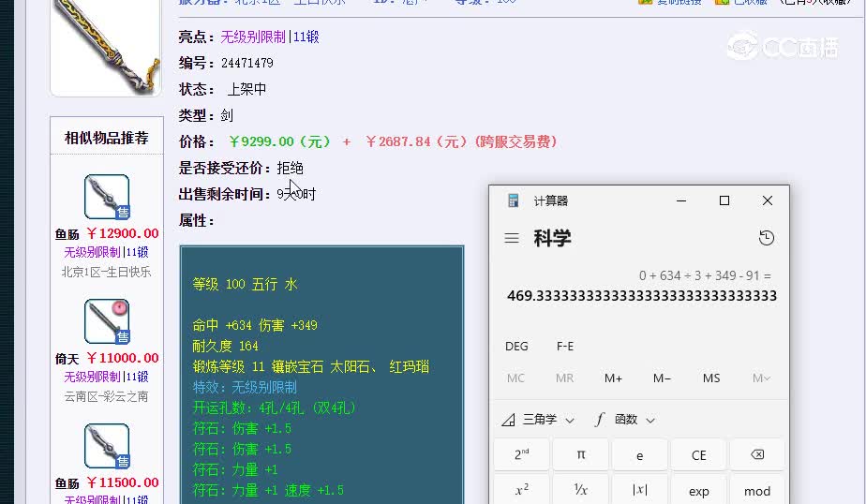This screenshot has width=866, height=504.
Task: Click the reciprocal 1/x key
Action: coord(580,490)
